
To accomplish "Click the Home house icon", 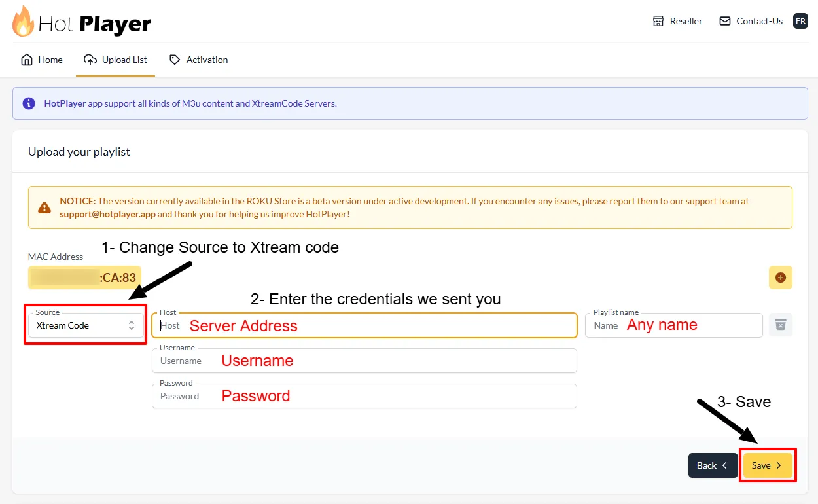I will pyautogui.click(x=27, y=60).
